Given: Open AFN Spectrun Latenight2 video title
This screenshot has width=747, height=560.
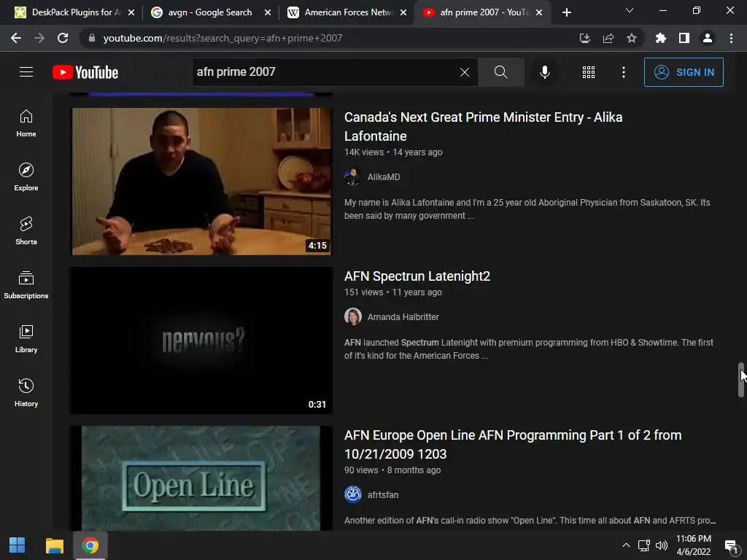Looking at the screenshot, I should pyautogui.click(x=417, y=276).
